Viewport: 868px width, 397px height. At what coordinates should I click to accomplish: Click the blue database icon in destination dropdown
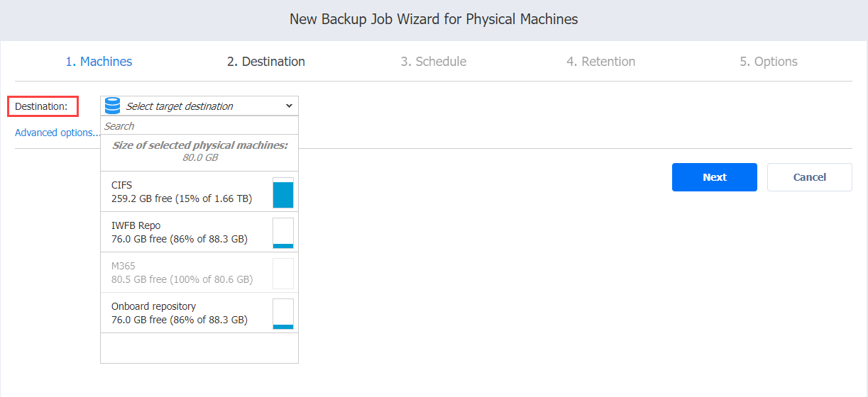[x=112, y=106]
